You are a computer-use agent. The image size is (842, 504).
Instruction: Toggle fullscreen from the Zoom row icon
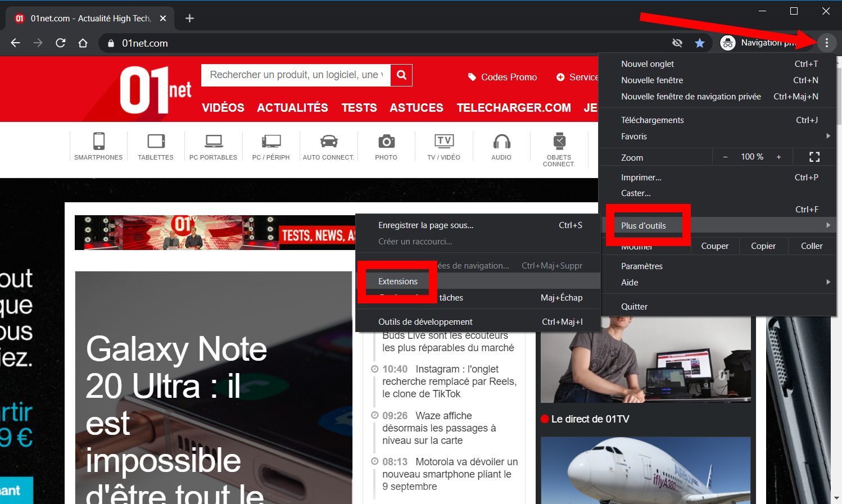tap(814, 157)
